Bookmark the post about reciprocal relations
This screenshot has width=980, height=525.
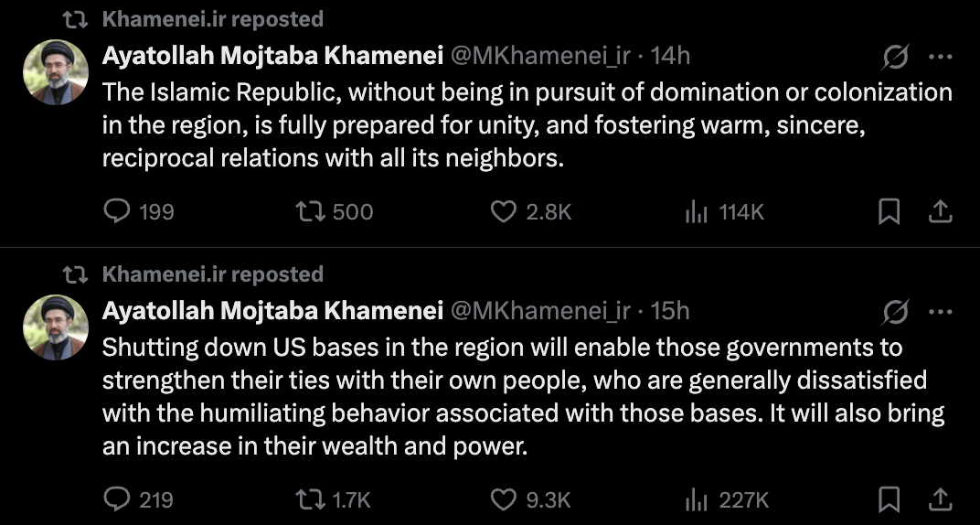888,212
